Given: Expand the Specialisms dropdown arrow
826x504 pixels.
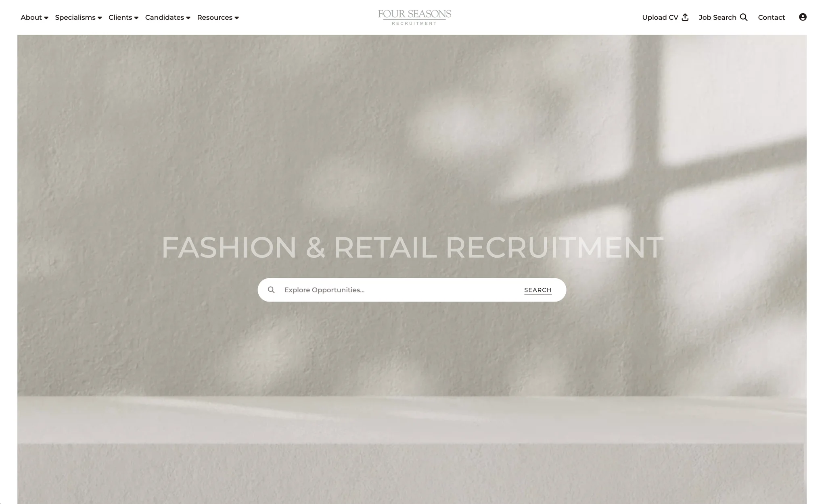Looking at the screenshot, I should (100, 18).
